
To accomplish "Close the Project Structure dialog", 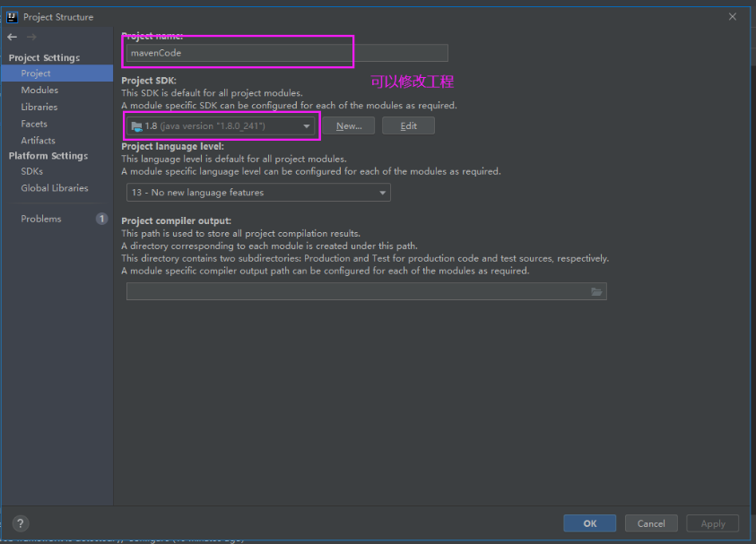I will click(x=733, y=16).
